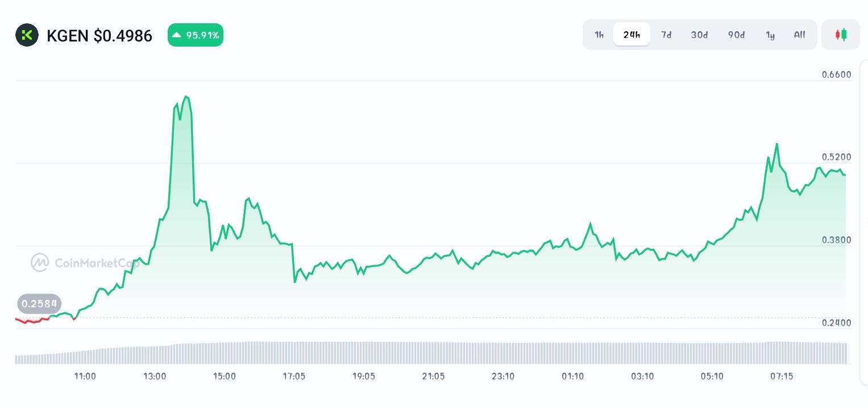Click the 23:10 time axis label

pyautogui.click(x=503, y=376)
